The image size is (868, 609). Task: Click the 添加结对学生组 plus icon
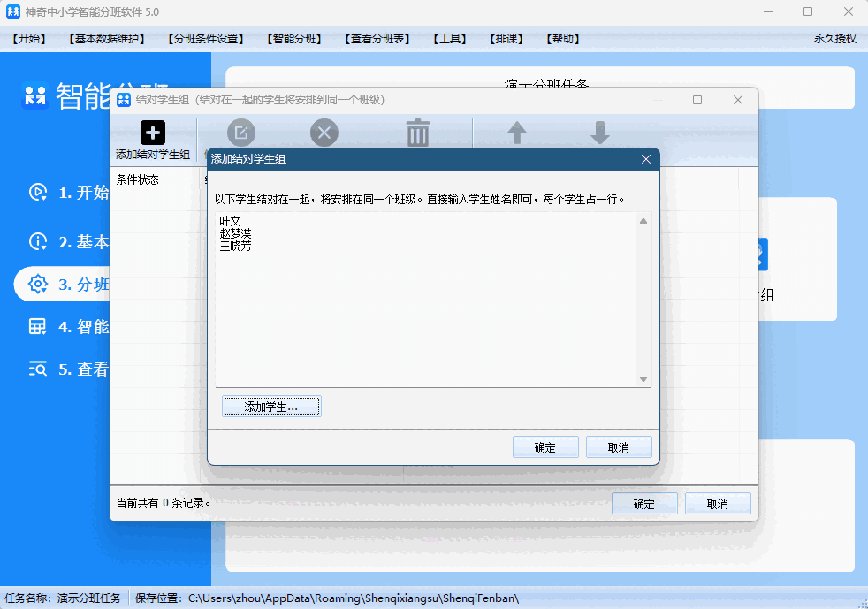(x=152, y=132)
